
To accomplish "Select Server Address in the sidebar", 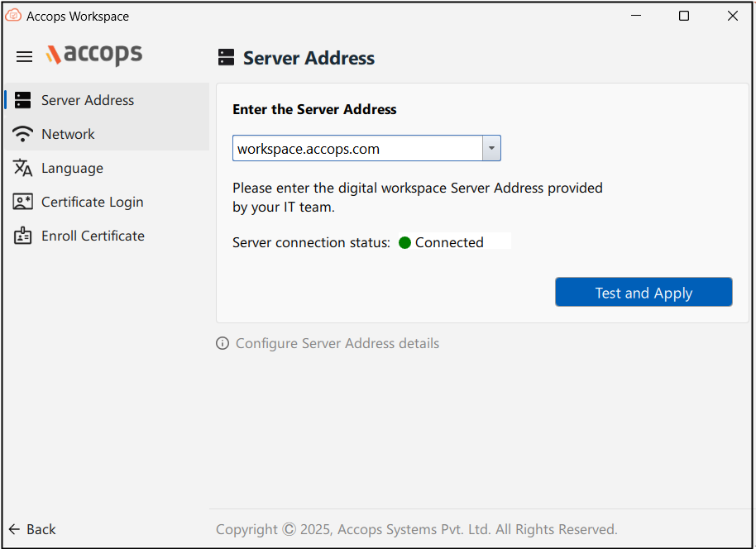I will (x=107, y=100).
